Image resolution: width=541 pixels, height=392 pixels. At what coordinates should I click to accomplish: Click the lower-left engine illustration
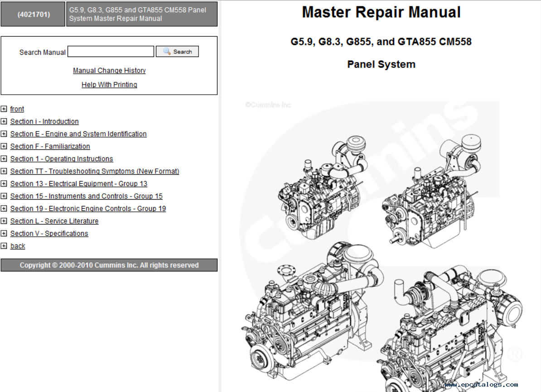312,310
